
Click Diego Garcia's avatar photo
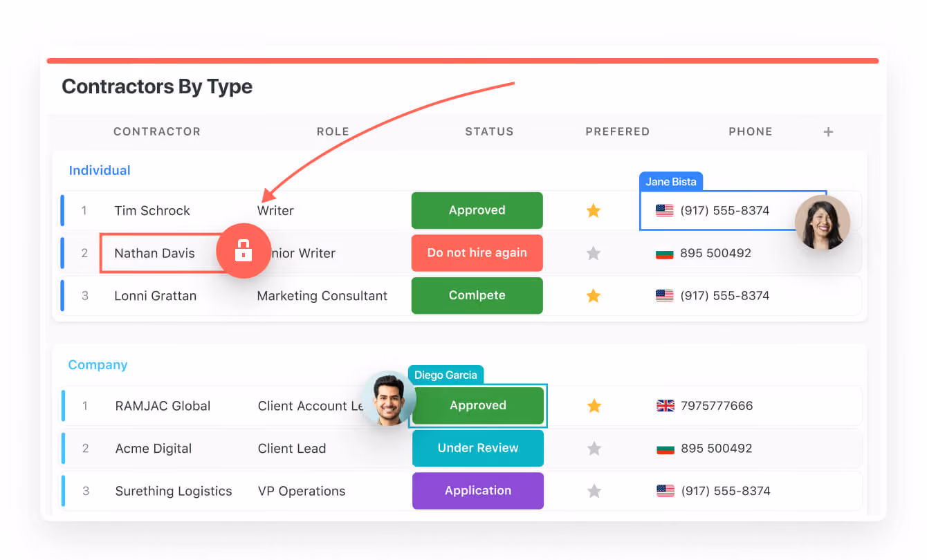(x=388, y=398)
